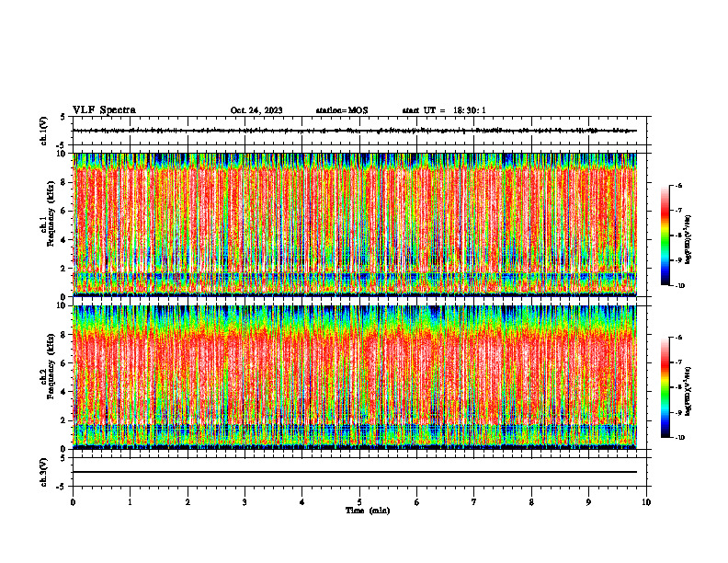Viewport: 728px width, 563px height.
Task: Click the "ch.3(V)" axis label
Action: coord(44,472)
